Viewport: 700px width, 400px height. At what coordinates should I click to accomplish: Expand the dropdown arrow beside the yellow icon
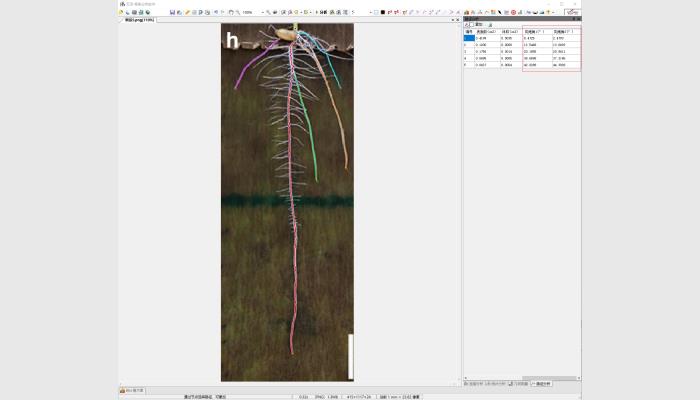[x=555, y=12]
